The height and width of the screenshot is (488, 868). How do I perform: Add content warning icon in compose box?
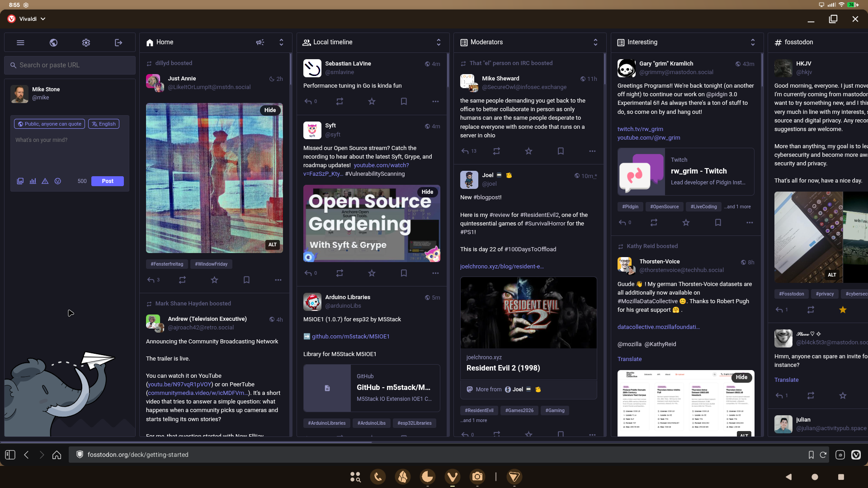pos(45,181)
